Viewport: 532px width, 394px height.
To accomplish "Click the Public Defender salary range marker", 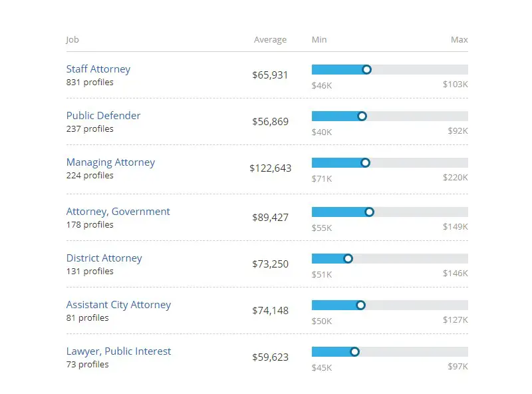I will (x=362, y=116).
